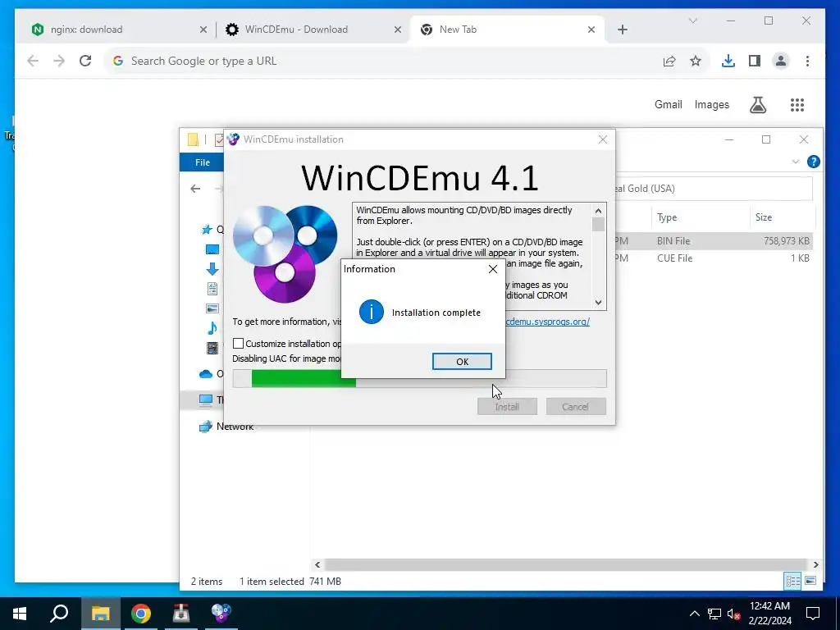Expand the File Explorer ribbon
Image resolution: width=840 pixels, height=630 pixels.
pyautogui.click(x=796, y=162)
